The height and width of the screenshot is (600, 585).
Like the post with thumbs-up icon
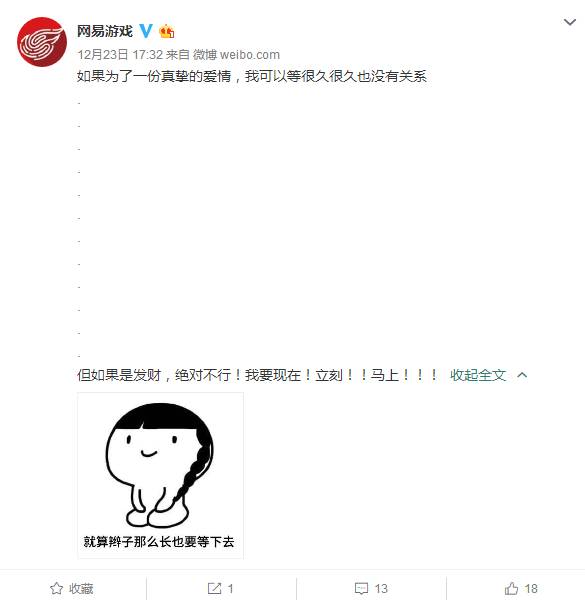pos(511,588)
